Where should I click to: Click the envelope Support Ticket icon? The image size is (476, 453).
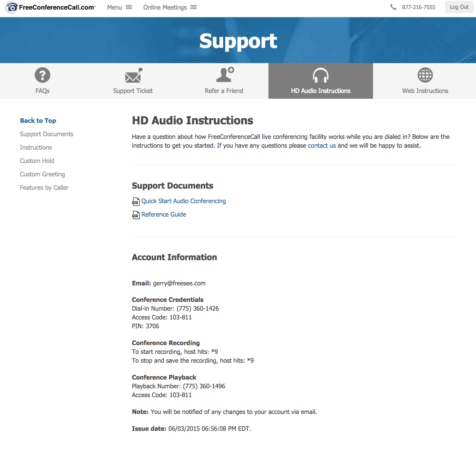click(134, 75)
